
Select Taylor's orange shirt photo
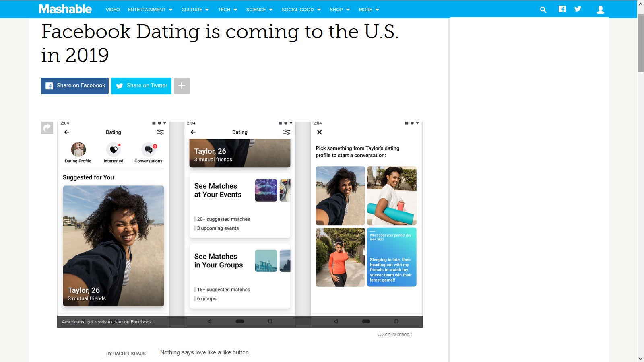340,257
